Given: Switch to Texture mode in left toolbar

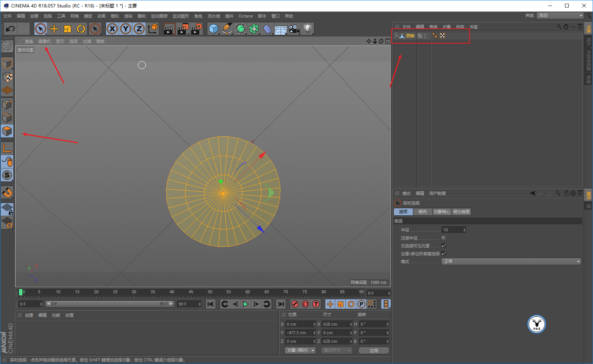Looking at the screenshot, I should click(x=7, y=77).
